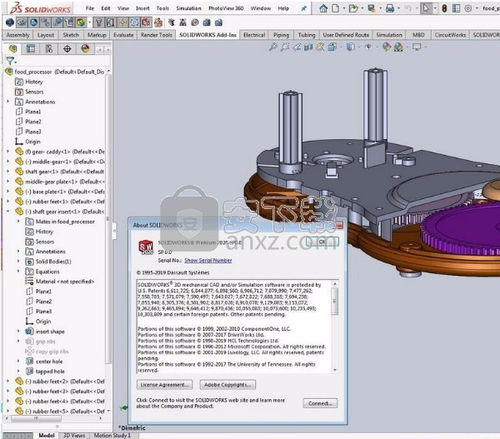Viewport: 500px width, 439px height.
Task: Select Mates in food_processor item
Action: coord(60,221)
